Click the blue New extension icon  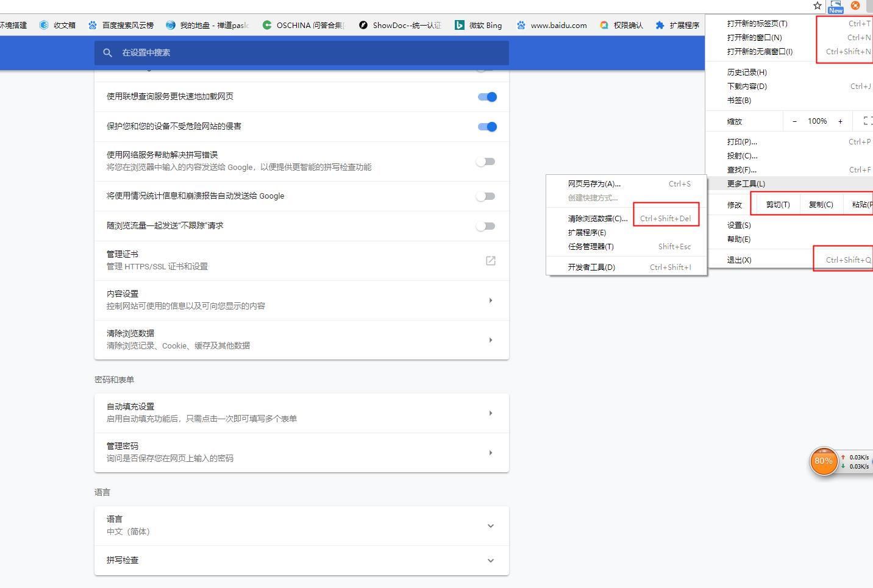pos(836,7)
